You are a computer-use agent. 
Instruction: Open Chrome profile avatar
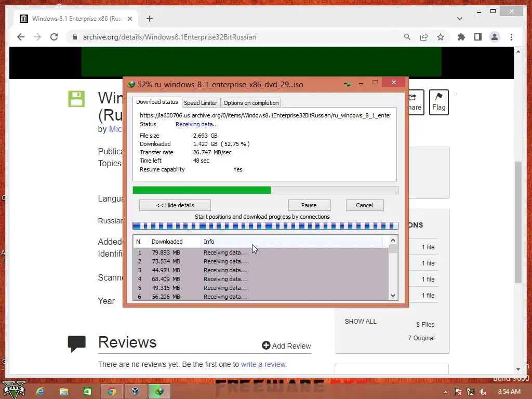point(495,37)
